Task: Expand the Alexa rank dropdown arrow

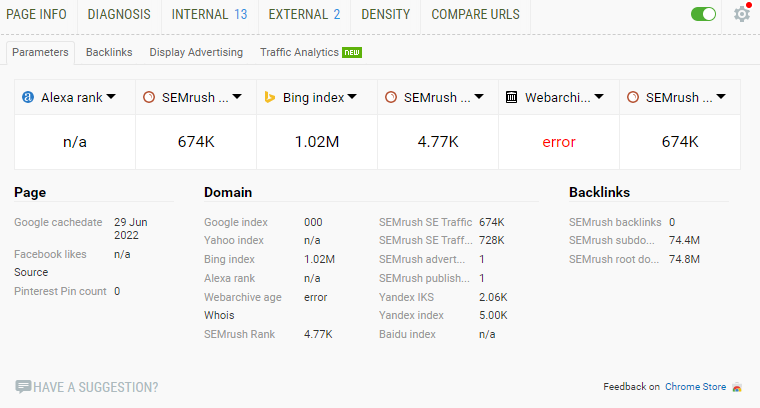Action: click(x=111, y=97)
